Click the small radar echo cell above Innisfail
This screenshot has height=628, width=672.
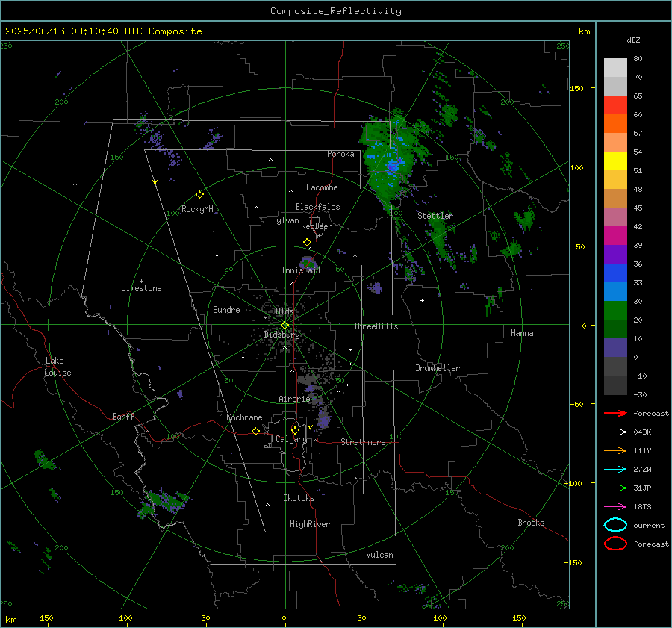tap(308, 263)
